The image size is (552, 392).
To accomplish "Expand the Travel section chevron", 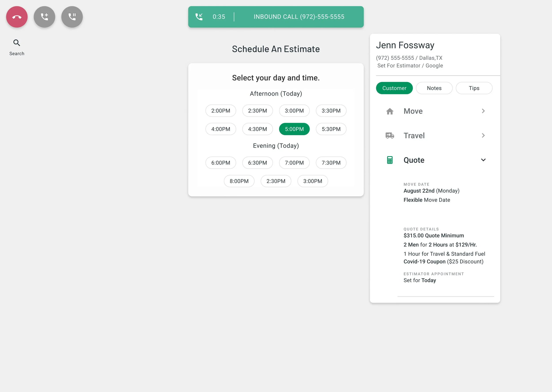I will pyautogui.click(x=483, y=136).
